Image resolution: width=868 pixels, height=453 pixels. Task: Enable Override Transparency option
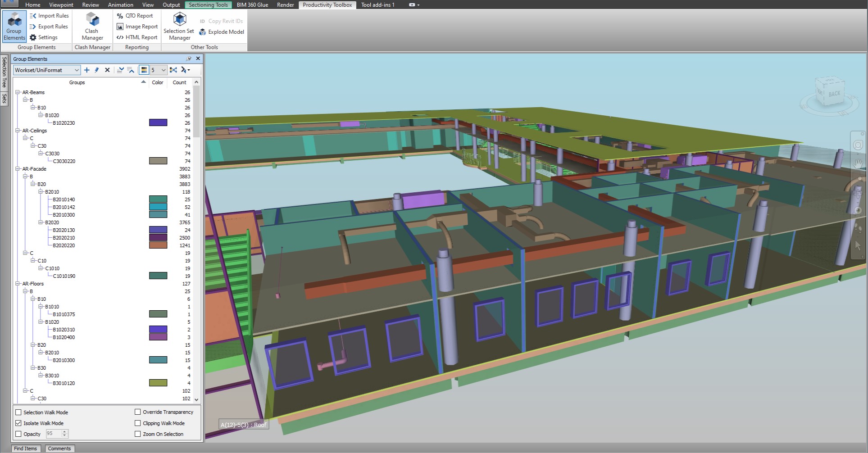[138, 412]
